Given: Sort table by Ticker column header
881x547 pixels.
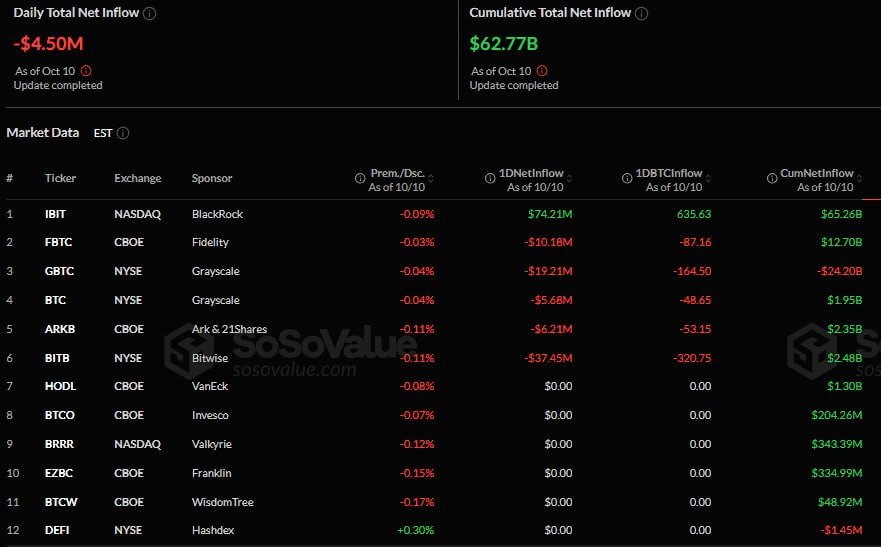Looking at the screenshot, I should click(x=60, y=178).
